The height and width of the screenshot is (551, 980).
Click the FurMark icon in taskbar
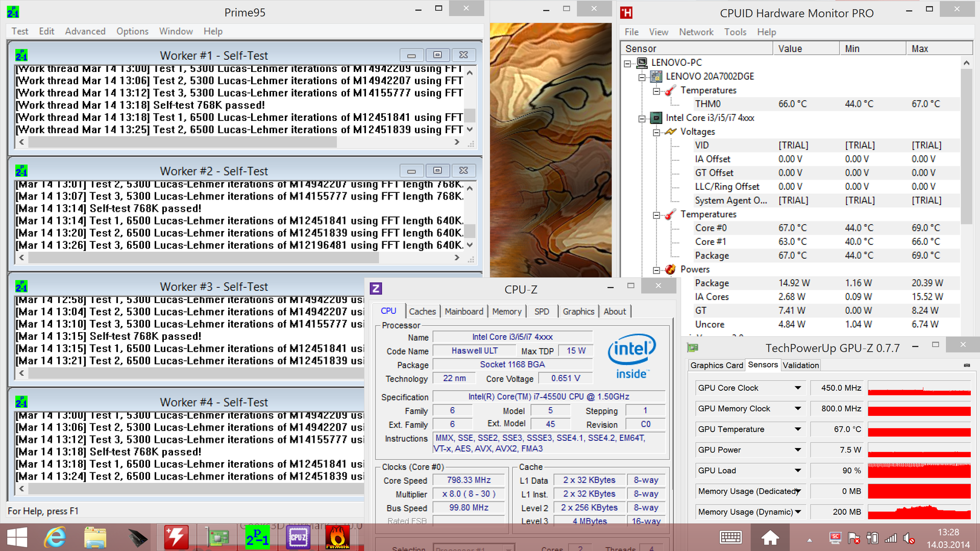[337, 537]
